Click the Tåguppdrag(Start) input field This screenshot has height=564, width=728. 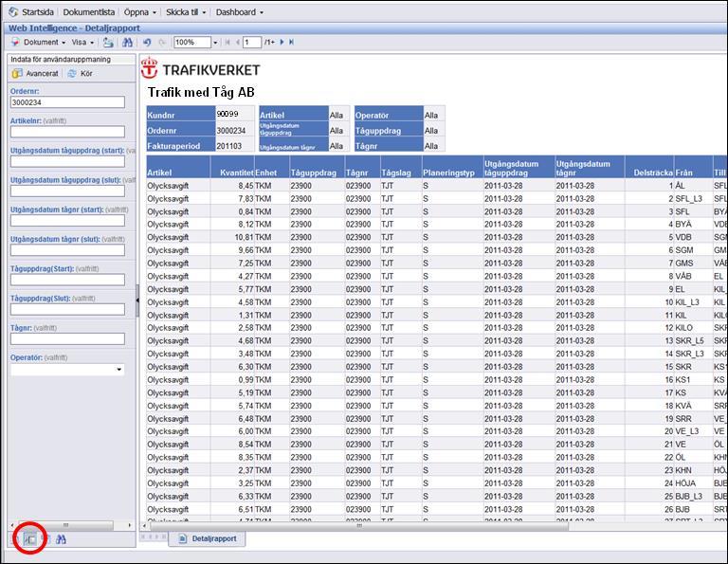68,280
